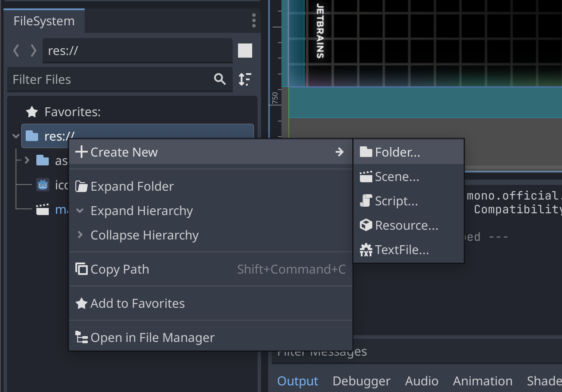562x392 pixels.
Task: Click Add to Favorites
Action: 137,303
